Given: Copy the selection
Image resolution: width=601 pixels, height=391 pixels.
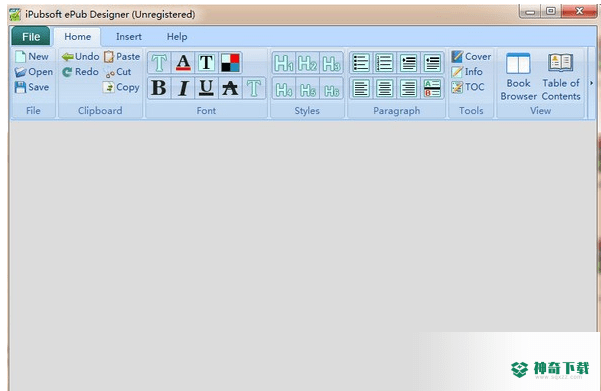Looking at the screenshot, I should point(121,87).
